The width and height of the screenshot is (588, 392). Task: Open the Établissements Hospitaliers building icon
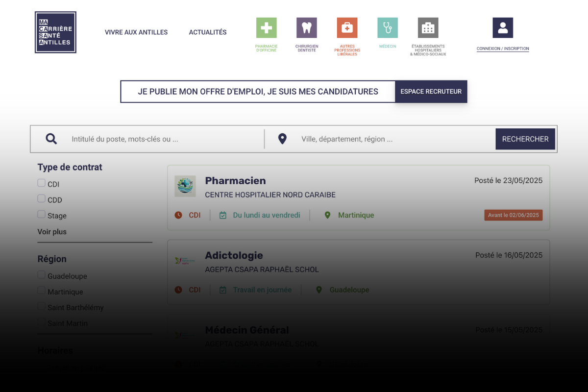(428, 28)
